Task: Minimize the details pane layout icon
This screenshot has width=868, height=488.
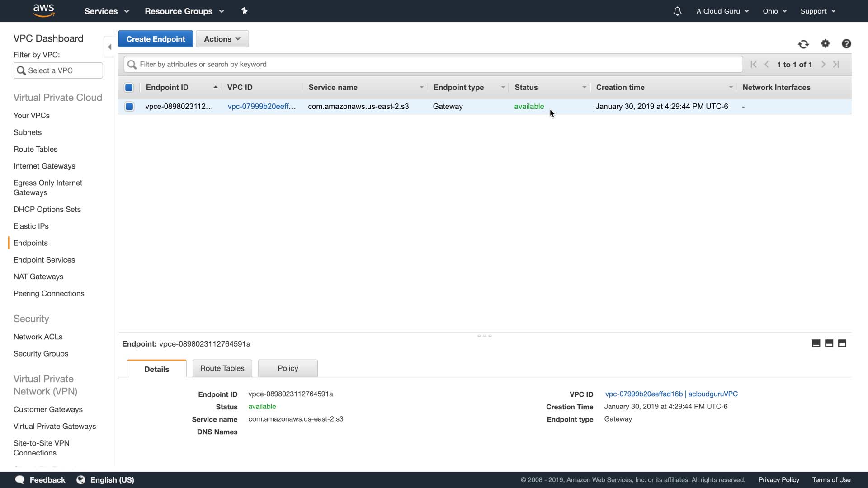Action: [x=816, y=343]
